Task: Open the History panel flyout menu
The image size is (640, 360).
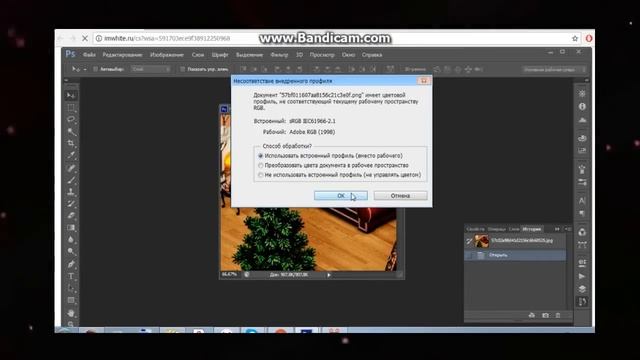Action: pyautogui.click(x=568, y=229)
